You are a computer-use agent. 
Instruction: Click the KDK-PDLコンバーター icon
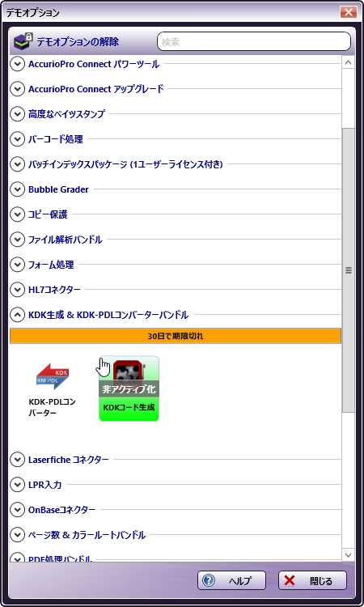53,376
